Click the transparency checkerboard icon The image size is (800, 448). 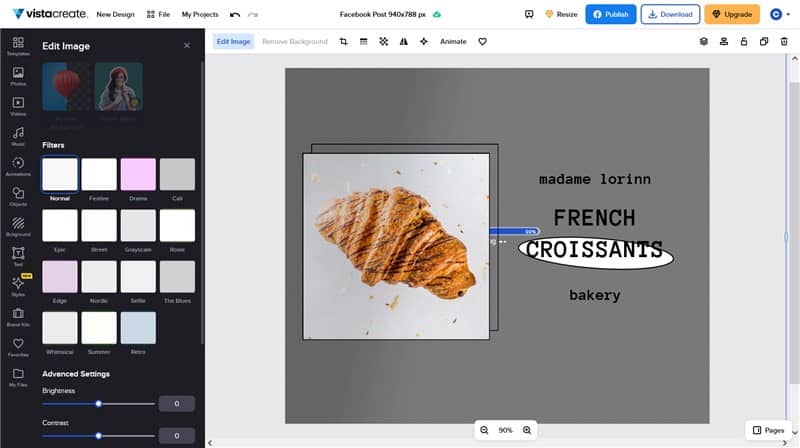click(x=384, y=41)
